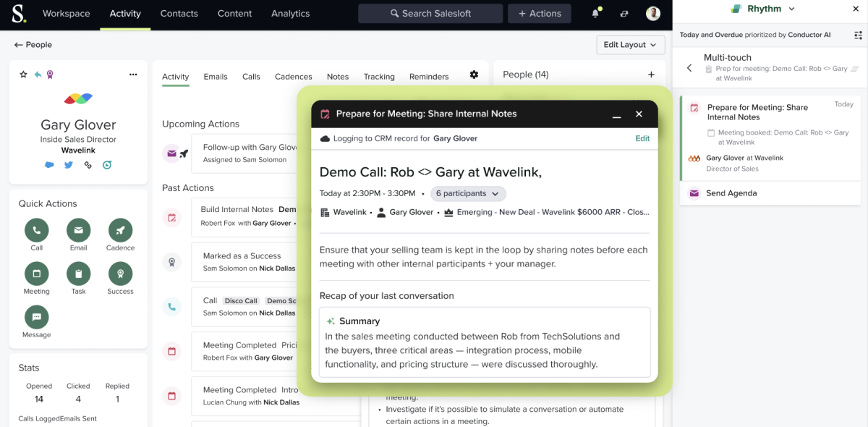The height and width of the screenshot is (427, 868).
Task: Click the Disco Call tag
Action: point(241,301)
